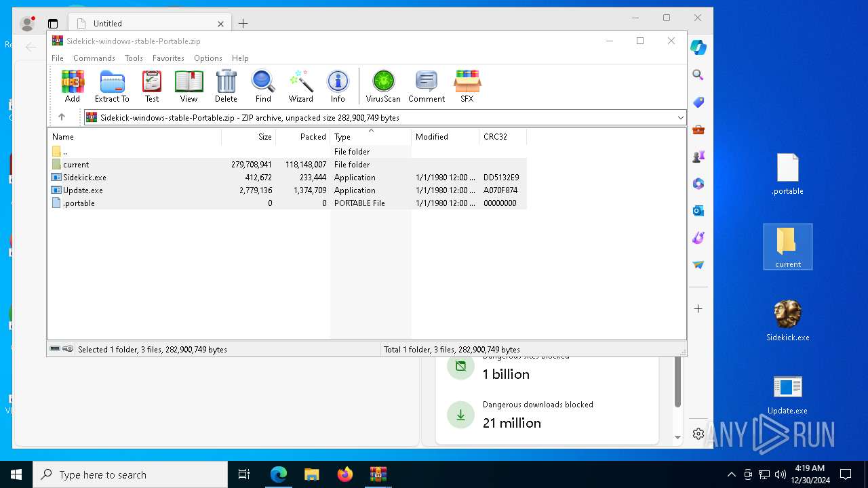Click the size value 279,708,941
Viewport: 868px width, 488px height.
(252, 165)
